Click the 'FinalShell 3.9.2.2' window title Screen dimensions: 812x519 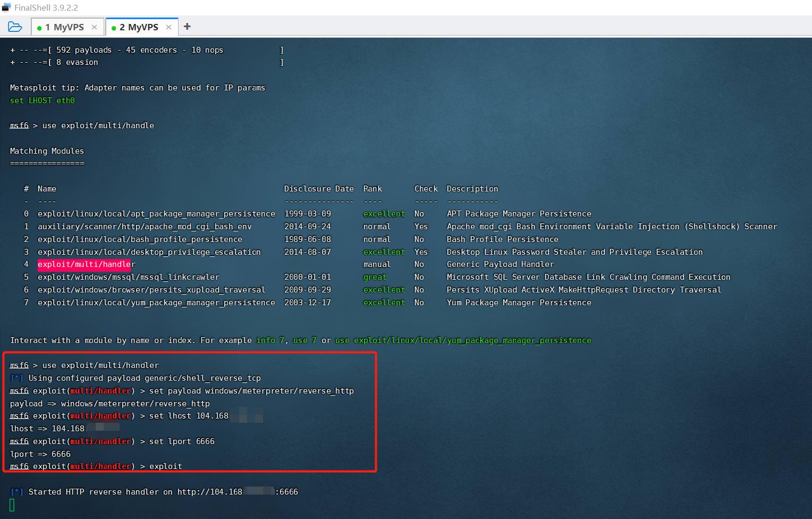[x=46, y=8]
